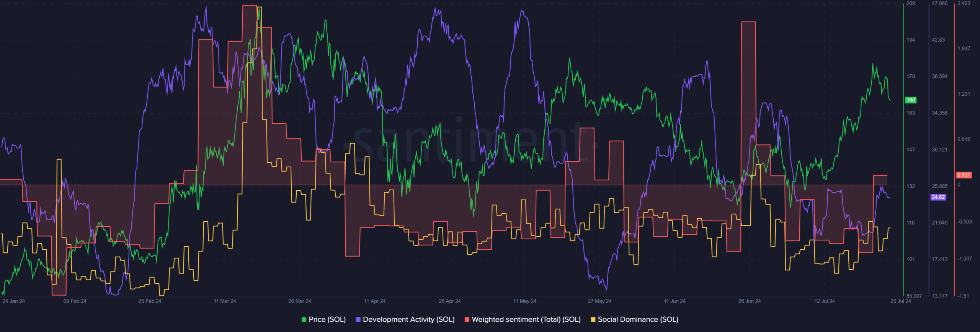Click the 12 Jul 24 date label

[x=825, y=301]
